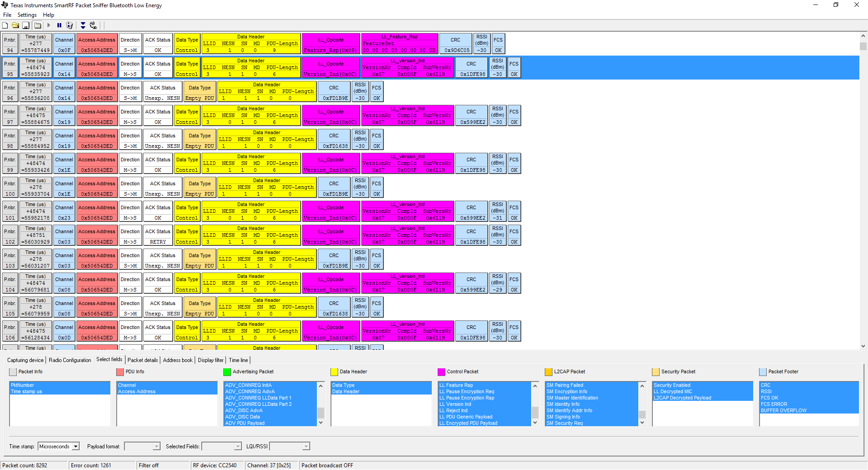
Task: Select BUFFER OVERFLOW in Packet Footer list
Action: tap(809, 411)
